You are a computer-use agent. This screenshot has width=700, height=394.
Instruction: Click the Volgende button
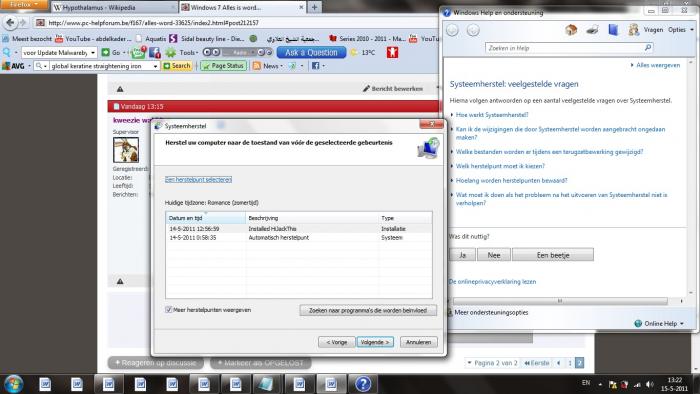coord(375,342)
